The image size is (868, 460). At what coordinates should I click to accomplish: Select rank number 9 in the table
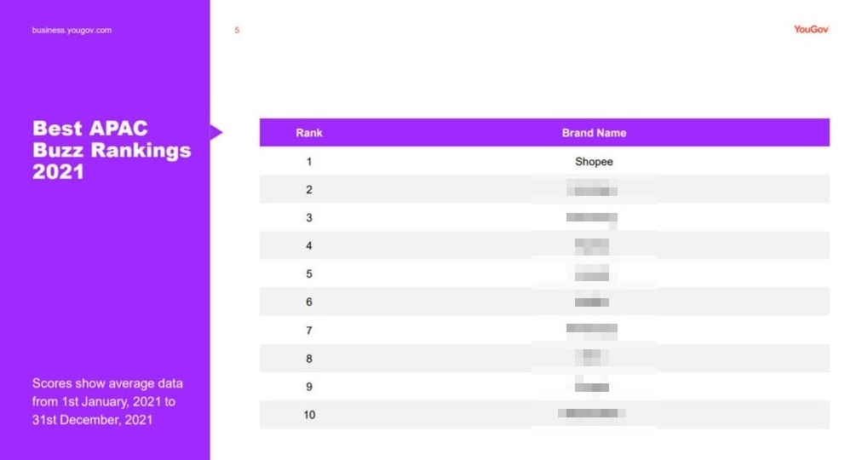click(x=309, y=387)
